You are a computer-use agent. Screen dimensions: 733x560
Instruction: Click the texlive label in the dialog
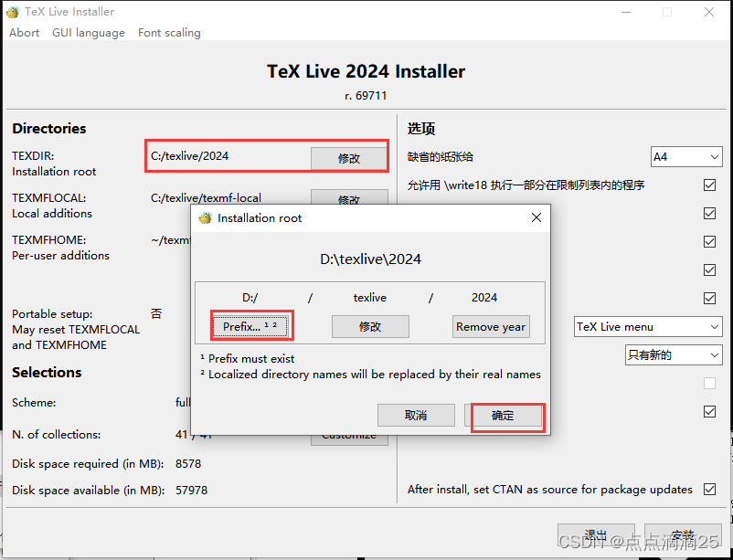click(x=370, y=298)
